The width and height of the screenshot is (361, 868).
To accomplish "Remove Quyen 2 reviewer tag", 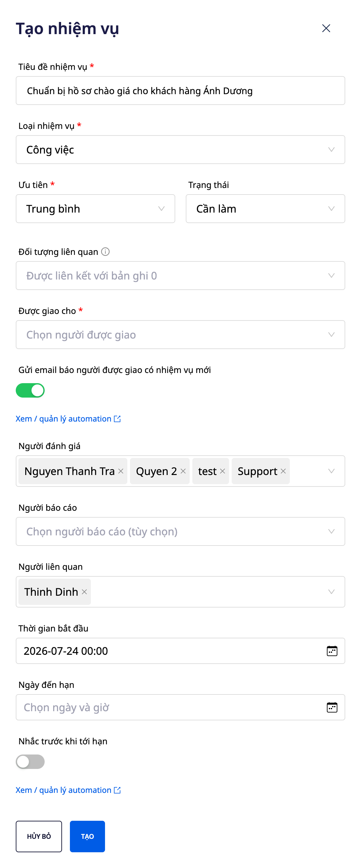I will (x=183, y=471).
